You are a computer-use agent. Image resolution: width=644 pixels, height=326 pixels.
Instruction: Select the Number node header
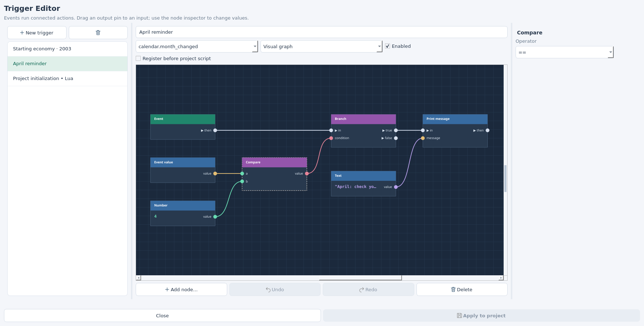[183, 206]
